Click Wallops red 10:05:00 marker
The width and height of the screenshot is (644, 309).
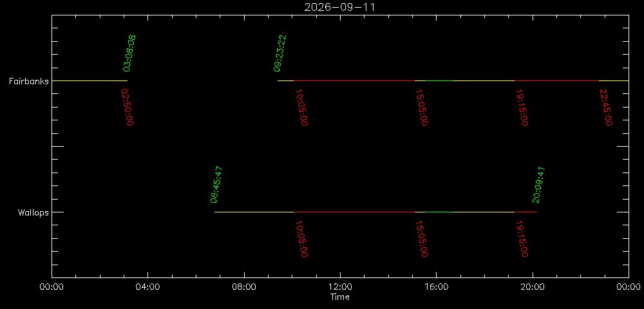pos(301,238)
